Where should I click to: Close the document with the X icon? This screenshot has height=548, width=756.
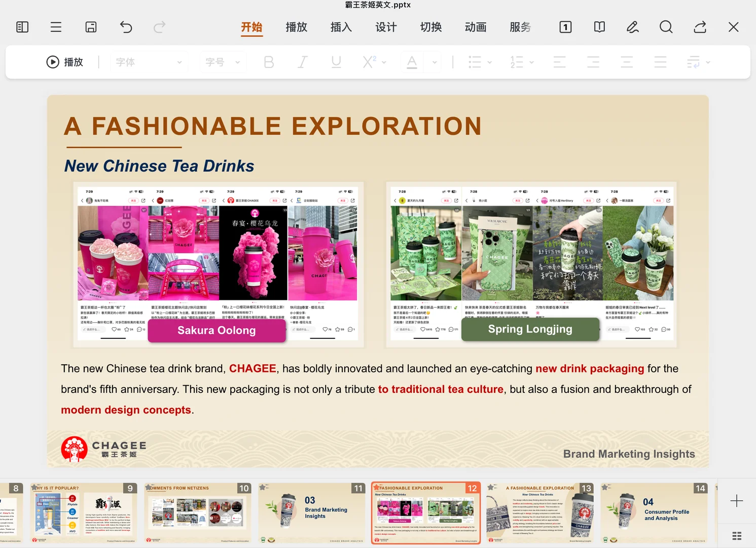[x=734, y=27]
